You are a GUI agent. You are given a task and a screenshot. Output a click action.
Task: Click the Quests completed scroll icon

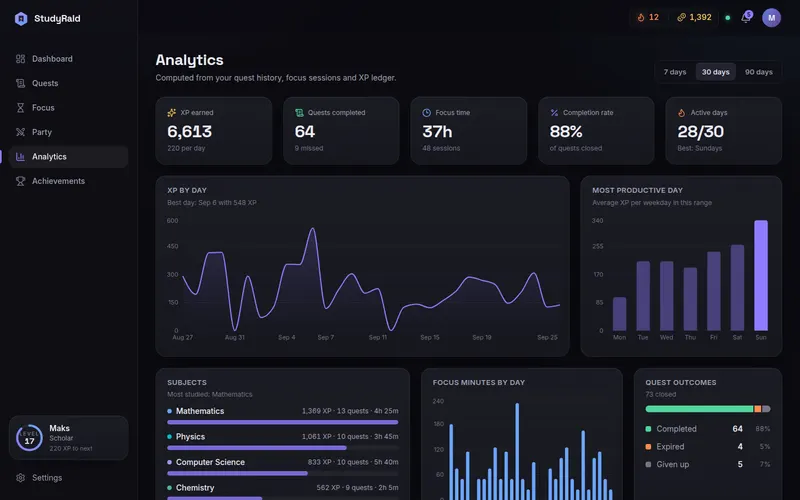click(x=299, y=113)
